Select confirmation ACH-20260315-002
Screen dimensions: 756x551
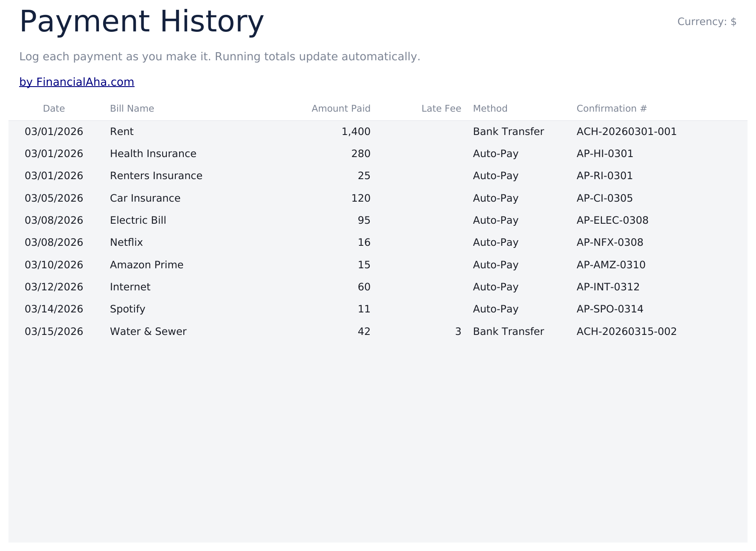[627, 332]
